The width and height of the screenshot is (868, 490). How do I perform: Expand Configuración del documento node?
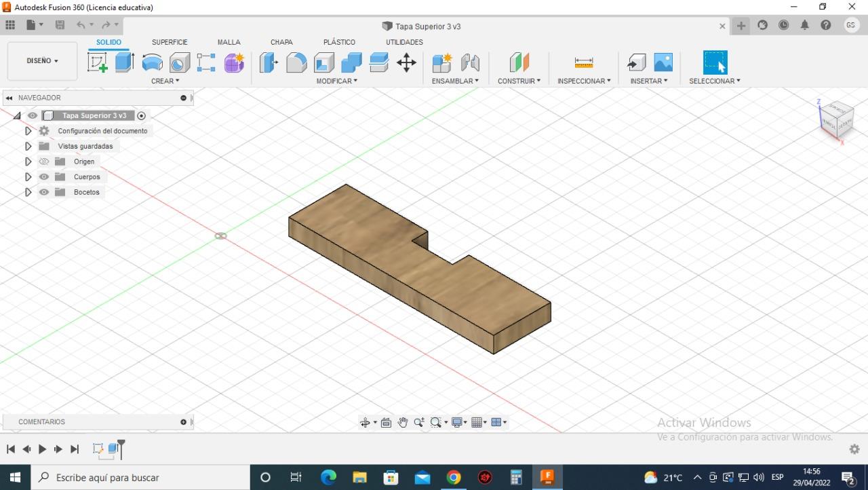point(28,131)
